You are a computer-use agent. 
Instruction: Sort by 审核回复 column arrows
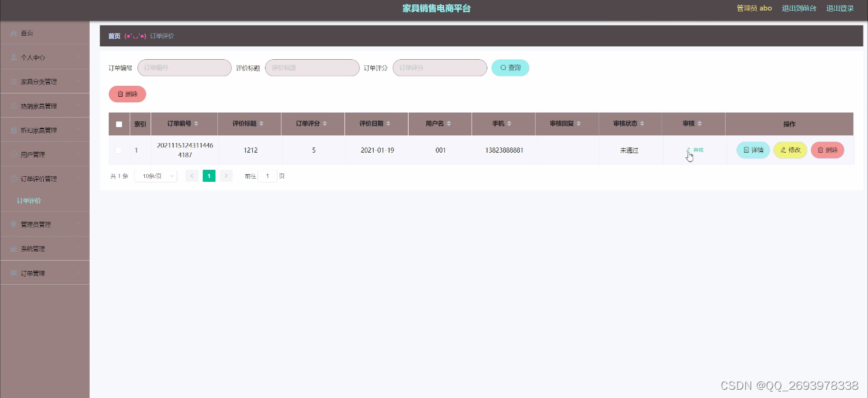[x=579, y=124]
